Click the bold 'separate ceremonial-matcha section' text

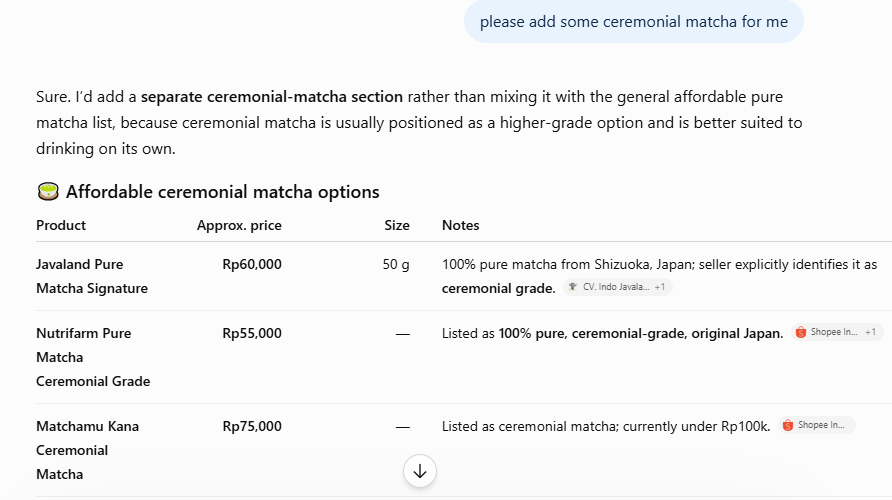(x=272, y=97)
